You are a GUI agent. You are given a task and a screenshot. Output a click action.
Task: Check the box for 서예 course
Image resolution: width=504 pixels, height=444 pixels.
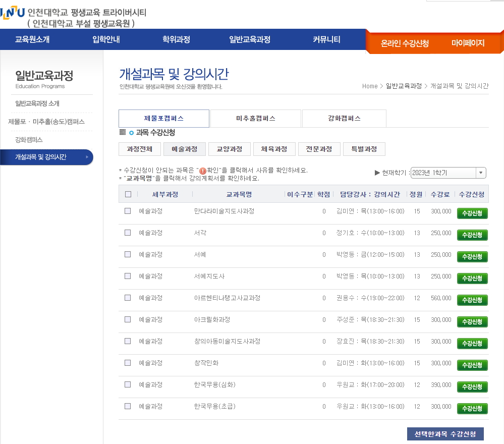click(x=128, y=254)
